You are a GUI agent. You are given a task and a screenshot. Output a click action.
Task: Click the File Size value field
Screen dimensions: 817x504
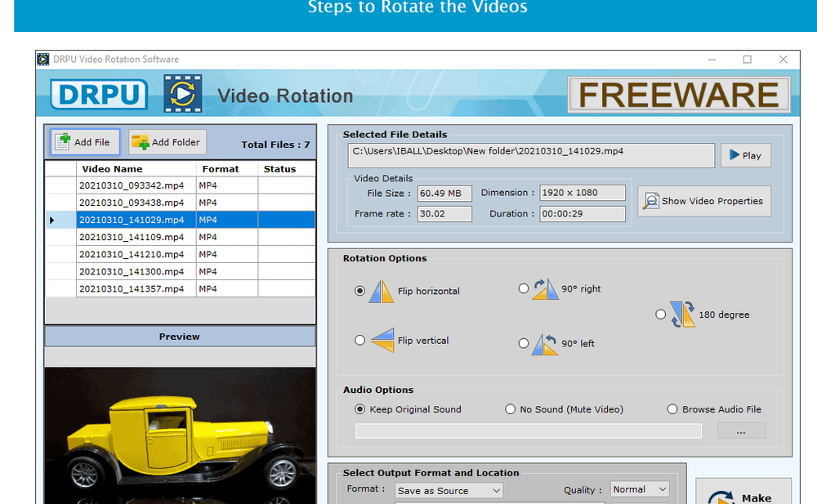coord(444,194)
